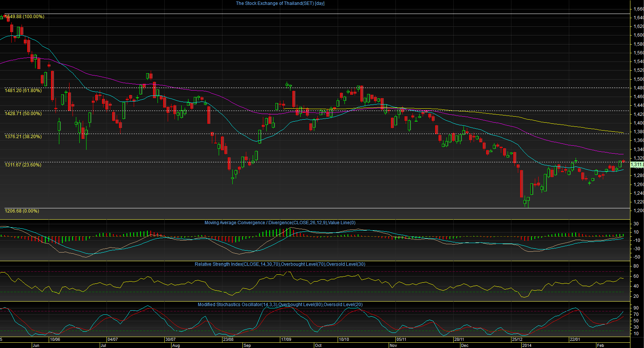Click the 1,600 price level on the right axis
644x348 pixels.
(x=638, y=35)
